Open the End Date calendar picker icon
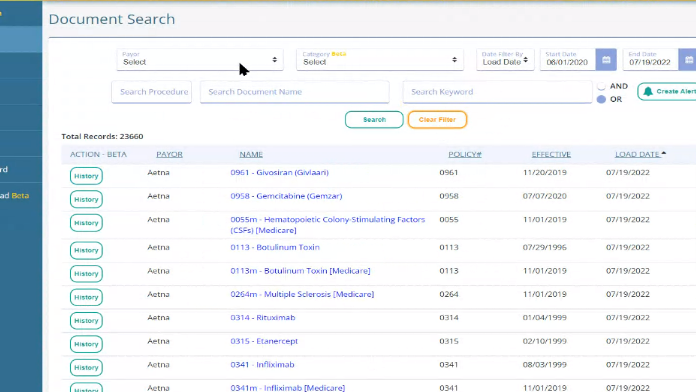This screenshot has width=696, height=392. coord(688,60)
